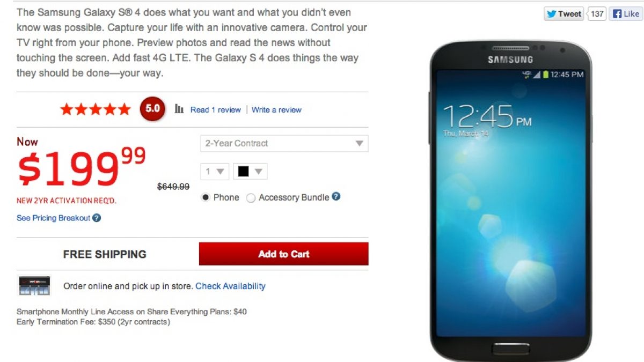Screen dimensions: 644x362
Task: Click the review histogram bar chart icon
Action: pos(179,109)
